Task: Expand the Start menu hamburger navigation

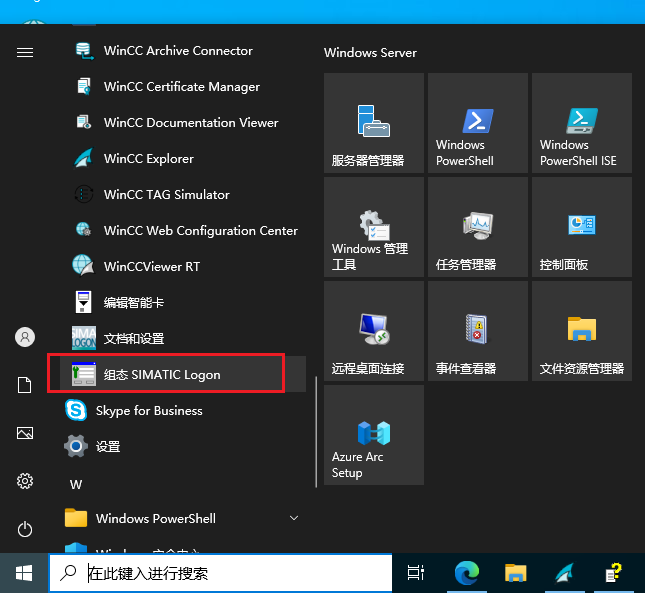Action: pos(25,53)
